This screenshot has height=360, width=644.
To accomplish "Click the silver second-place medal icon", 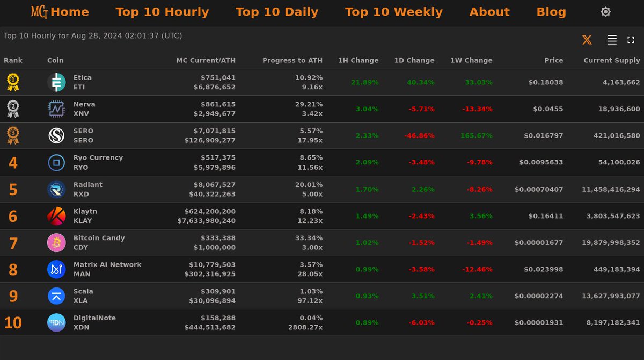I will point(13,109).
